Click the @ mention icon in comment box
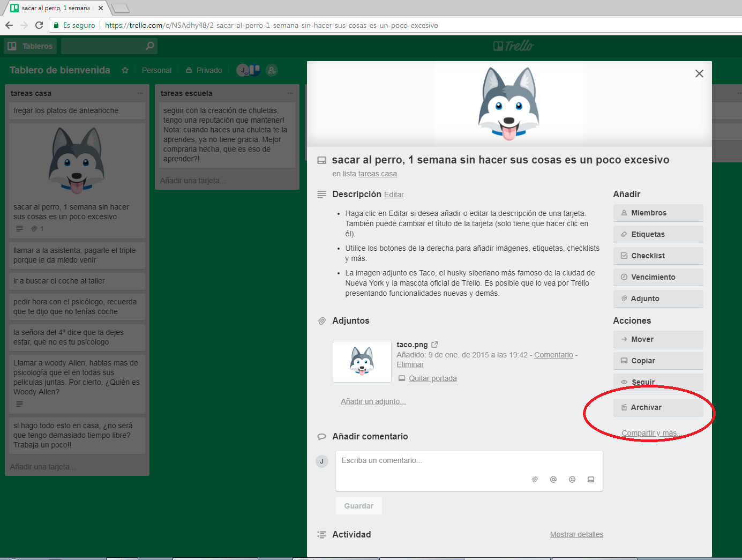 pyautogui.click(x=553, y=480)
